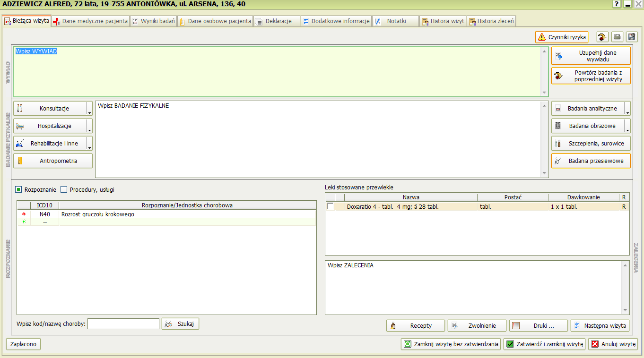Click Badania analityczne button

pyautogui.click(x=588, y=108)
